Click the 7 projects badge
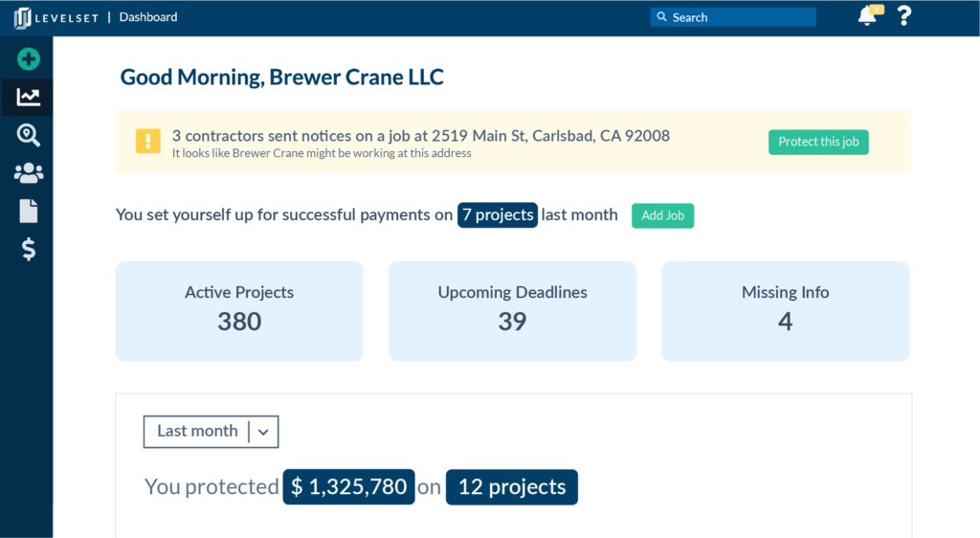This screenshot has width=980, height=538. (498, 215)
